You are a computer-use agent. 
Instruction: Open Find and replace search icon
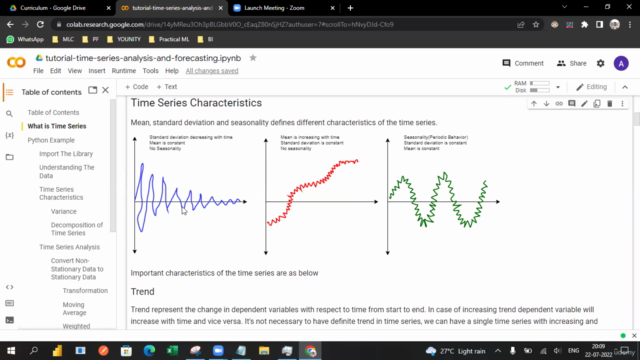tap(9, 114)
